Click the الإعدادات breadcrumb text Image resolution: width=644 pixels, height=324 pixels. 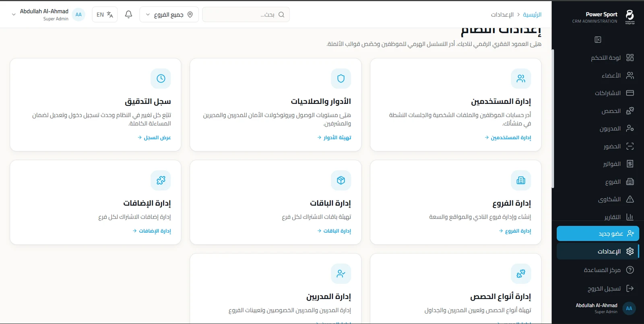point(502,14)
